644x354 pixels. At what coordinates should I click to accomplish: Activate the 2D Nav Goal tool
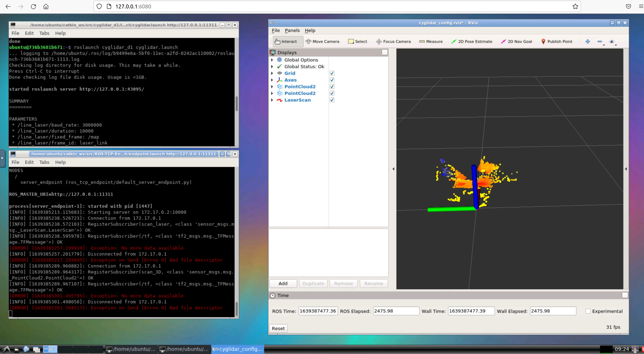tap(516, 41)
